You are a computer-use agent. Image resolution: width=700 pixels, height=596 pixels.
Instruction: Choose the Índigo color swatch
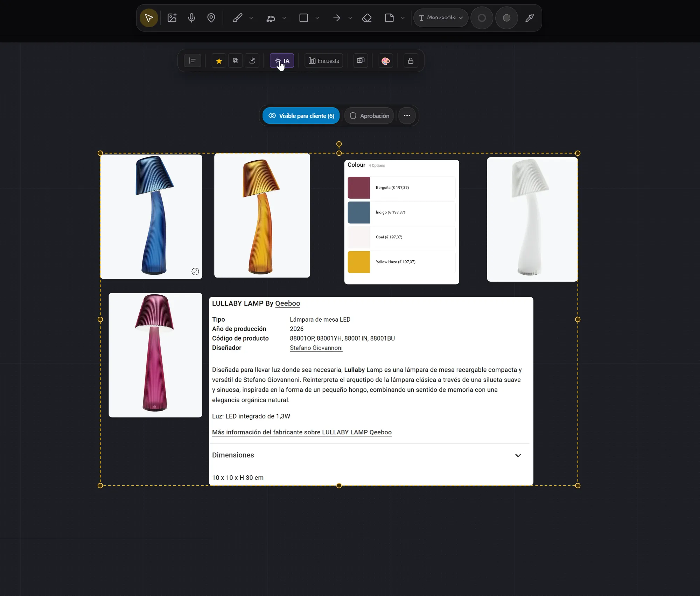coord(359,212)
